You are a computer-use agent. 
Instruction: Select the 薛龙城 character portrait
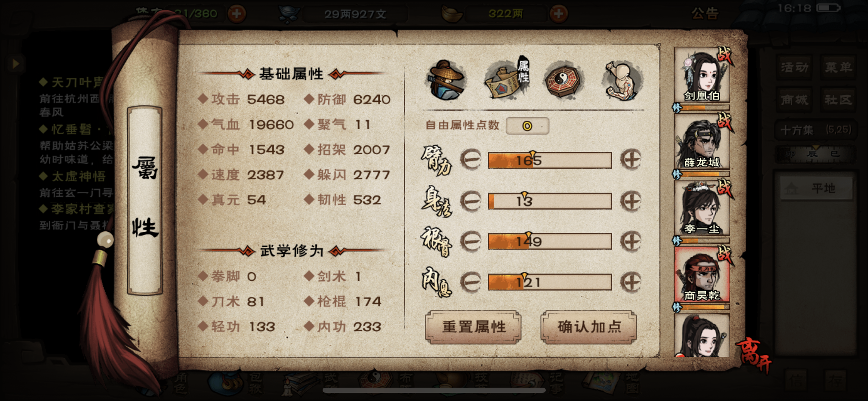[702, 141]
